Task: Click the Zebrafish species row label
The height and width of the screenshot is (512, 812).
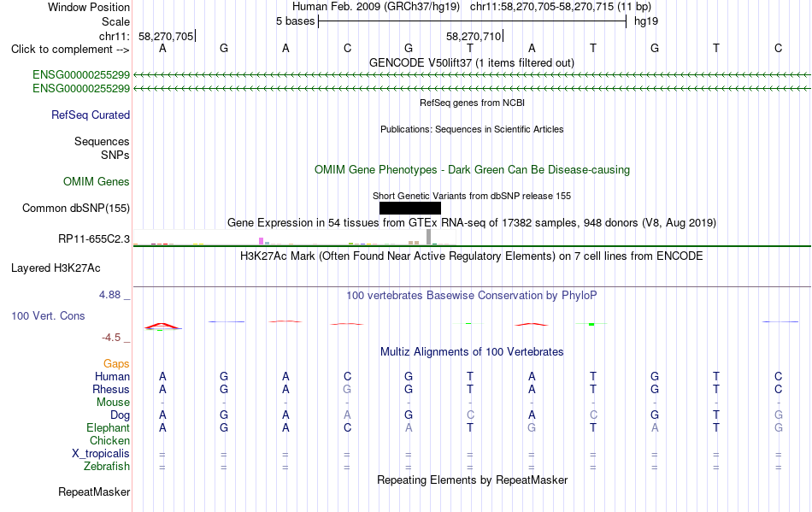Action: pyautogui.click(x=107, y=467)
